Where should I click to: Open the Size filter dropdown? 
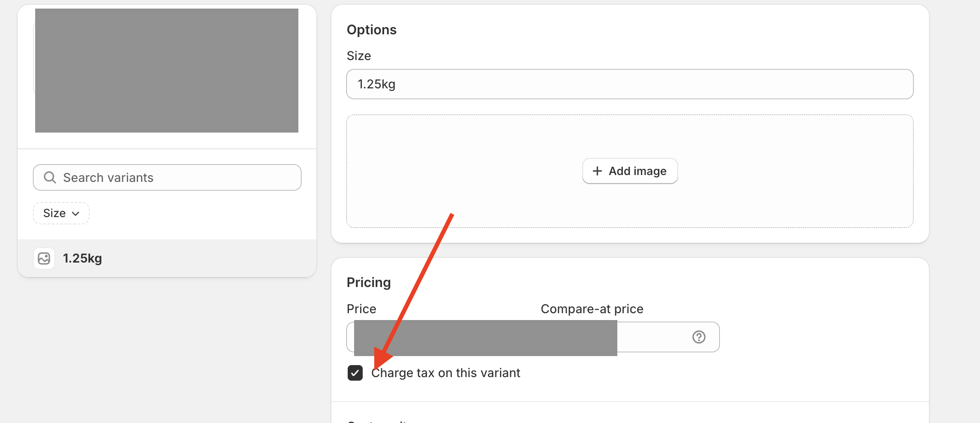(61, 213)
